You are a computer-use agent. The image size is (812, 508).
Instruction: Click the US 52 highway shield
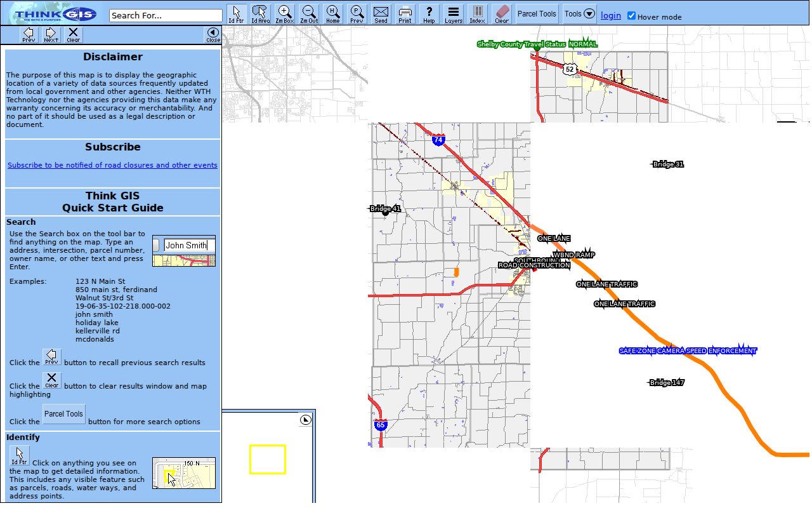click(570, 69)
